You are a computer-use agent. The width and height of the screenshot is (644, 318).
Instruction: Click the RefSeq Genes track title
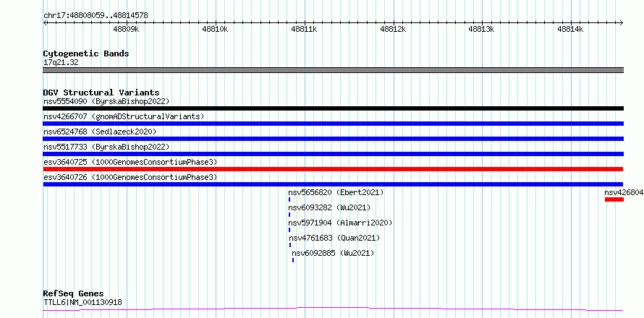click(x=74, y=294)
